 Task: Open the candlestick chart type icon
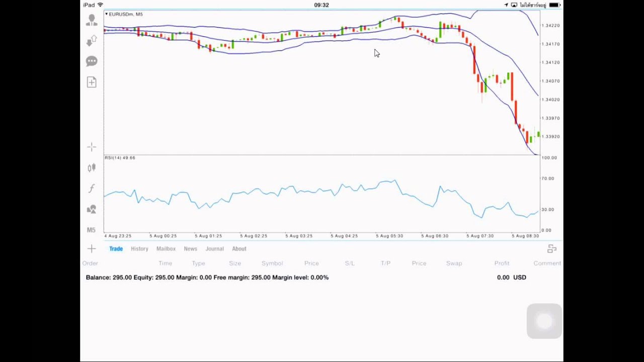point(92,168)
